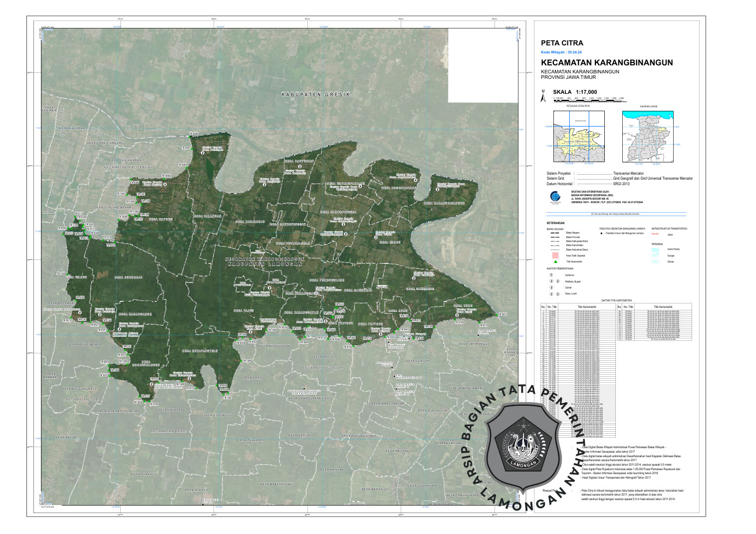Click the DESA SUKOREJO label on map

[128, 277]
